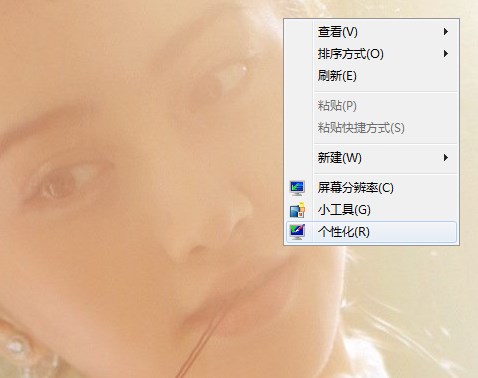Viewport: 478px width, 378px height.
Task: Click the screen resolution monitor icon
Action: (297, 188)
